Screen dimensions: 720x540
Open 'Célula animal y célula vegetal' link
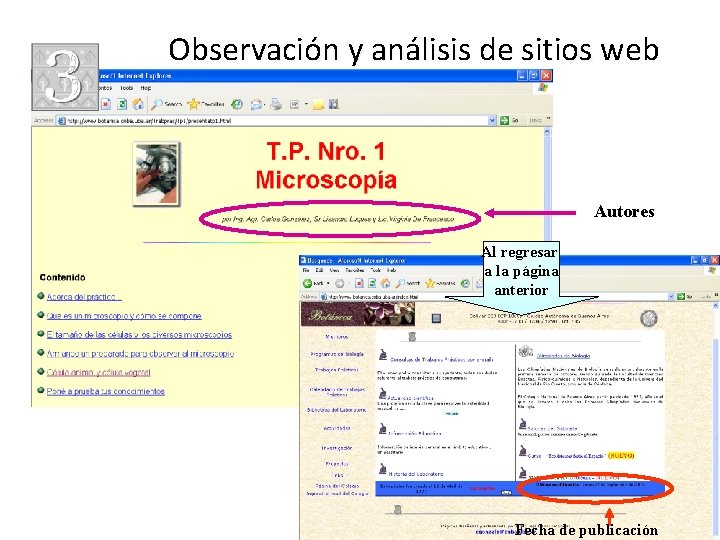coord(98,372)
